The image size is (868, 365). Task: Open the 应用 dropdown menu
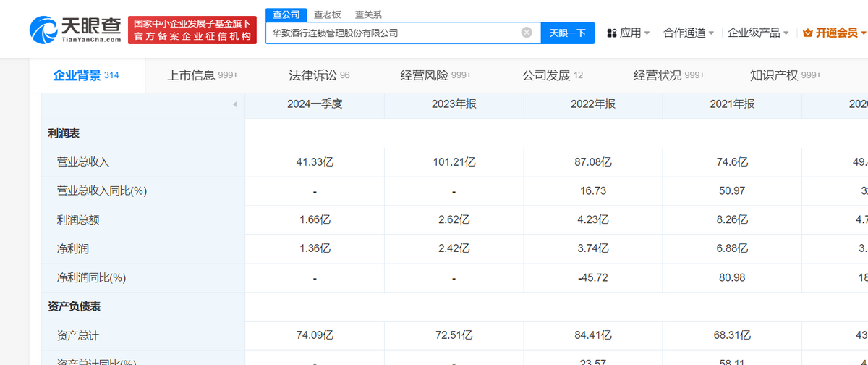tap(631, 33)
